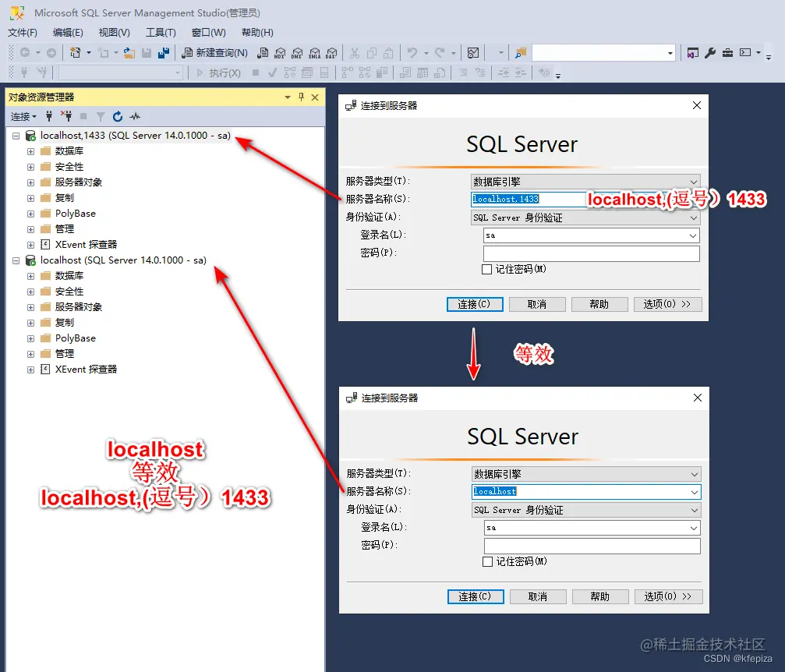This screenshot has width=785, height=672.
Task: Click the MDX query icon in toolbar
Action: point(280,52)
